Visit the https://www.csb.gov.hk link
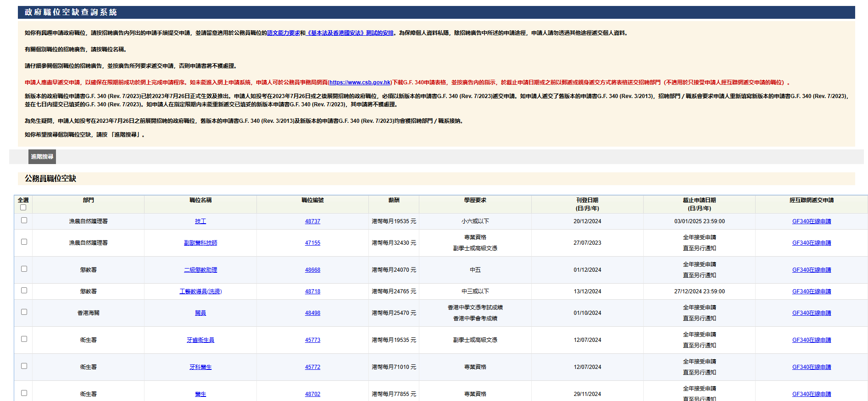The image size is (868, 401). coord(360,82)
